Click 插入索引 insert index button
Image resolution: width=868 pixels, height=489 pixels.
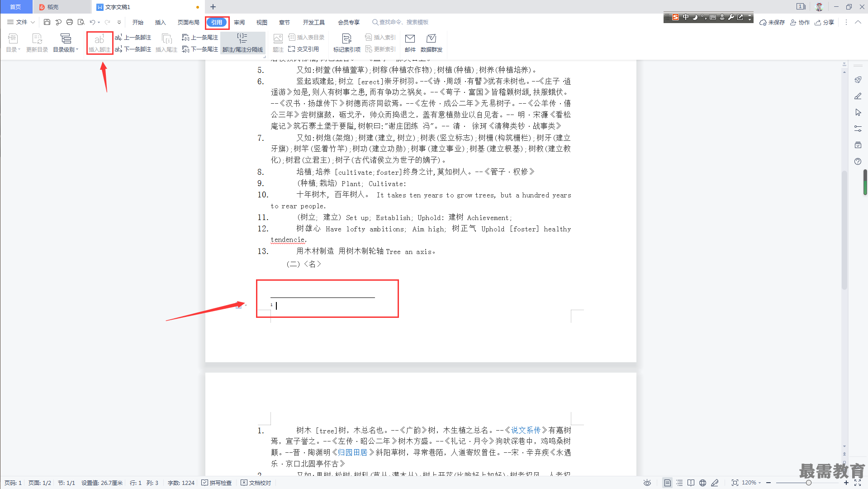click(380, 38)
